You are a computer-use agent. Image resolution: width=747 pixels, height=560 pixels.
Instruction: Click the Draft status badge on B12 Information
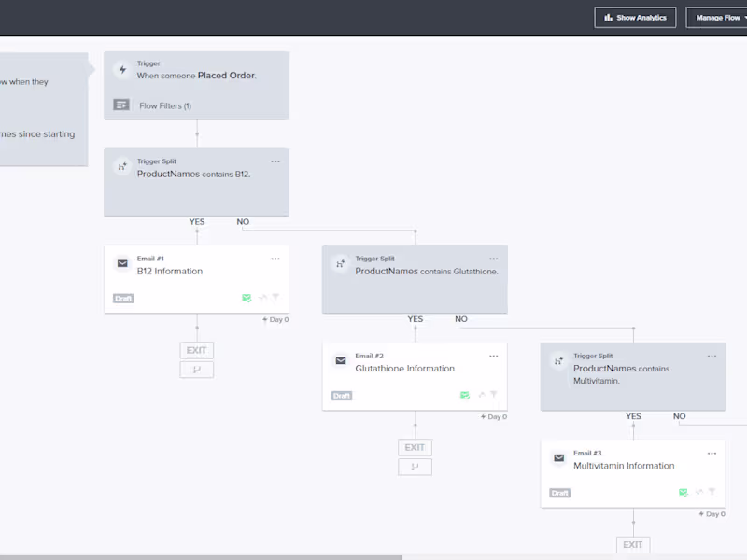(123, 299)
